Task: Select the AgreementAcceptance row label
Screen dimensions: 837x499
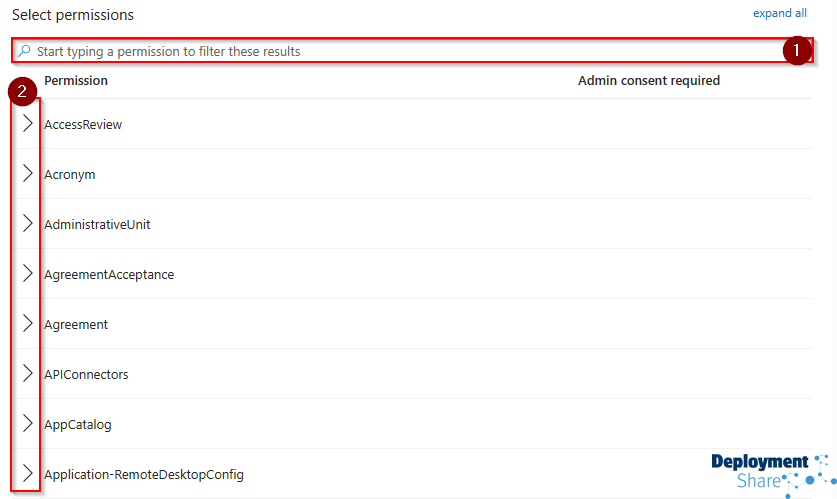Action: click(x=109, y=275)
